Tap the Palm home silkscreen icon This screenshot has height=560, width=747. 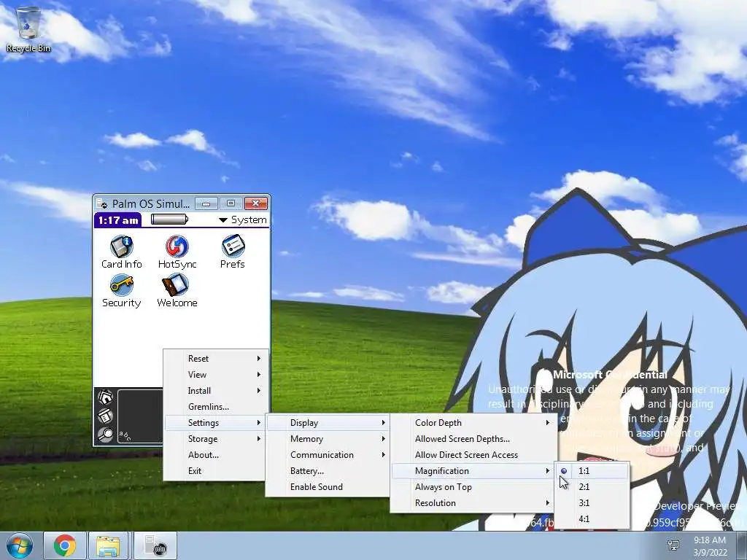tap(105, 397)
